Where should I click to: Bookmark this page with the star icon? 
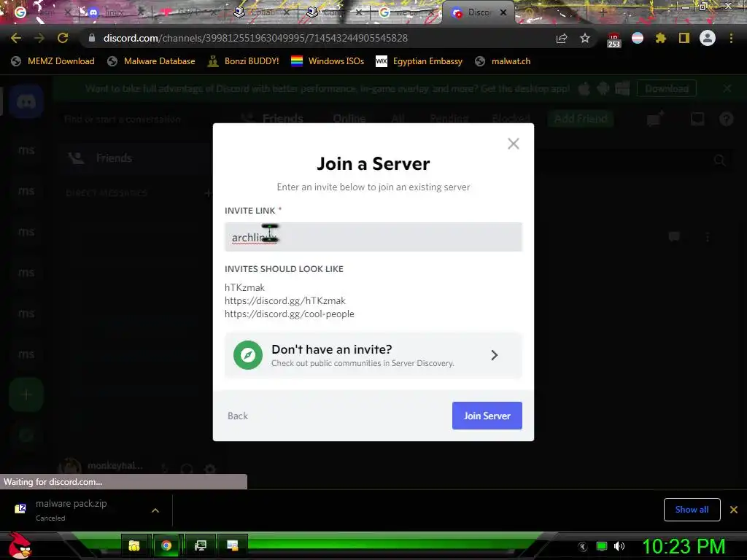point(585,38)
